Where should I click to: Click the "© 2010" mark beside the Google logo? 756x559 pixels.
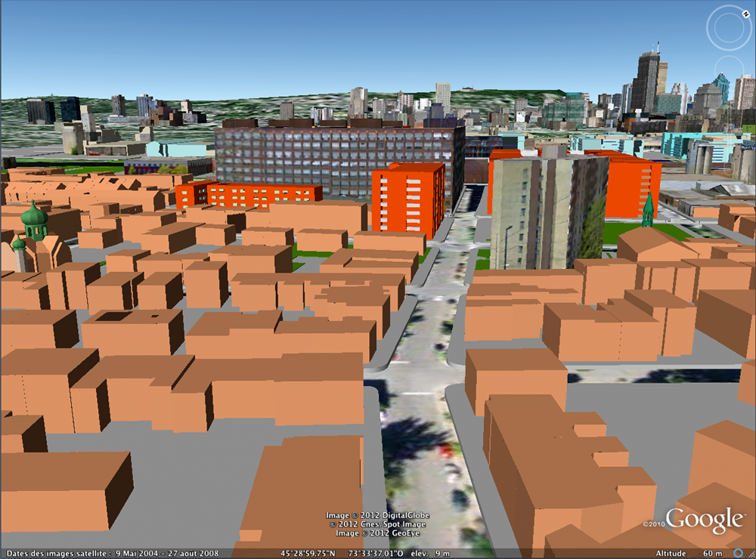[x=653, y=522]
